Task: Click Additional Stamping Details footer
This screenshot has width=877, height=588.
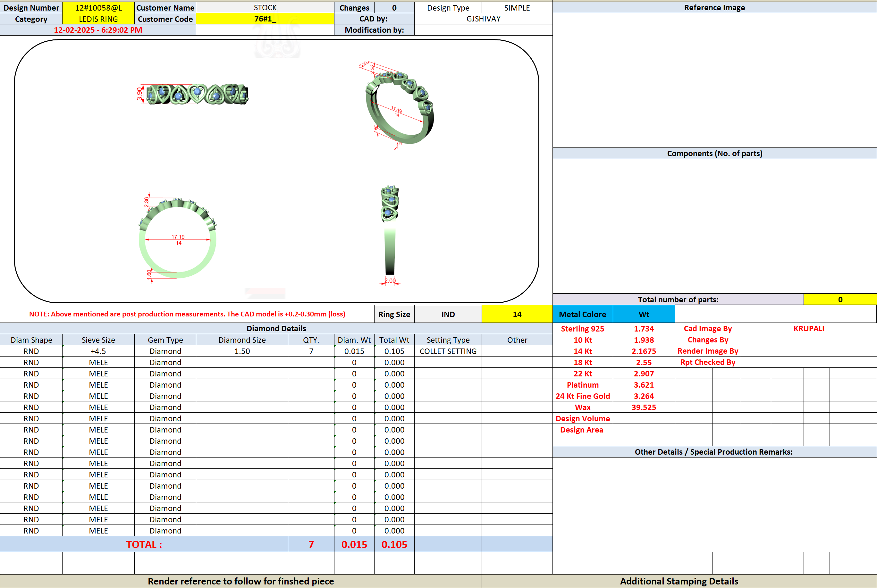Action: [679, 581]
